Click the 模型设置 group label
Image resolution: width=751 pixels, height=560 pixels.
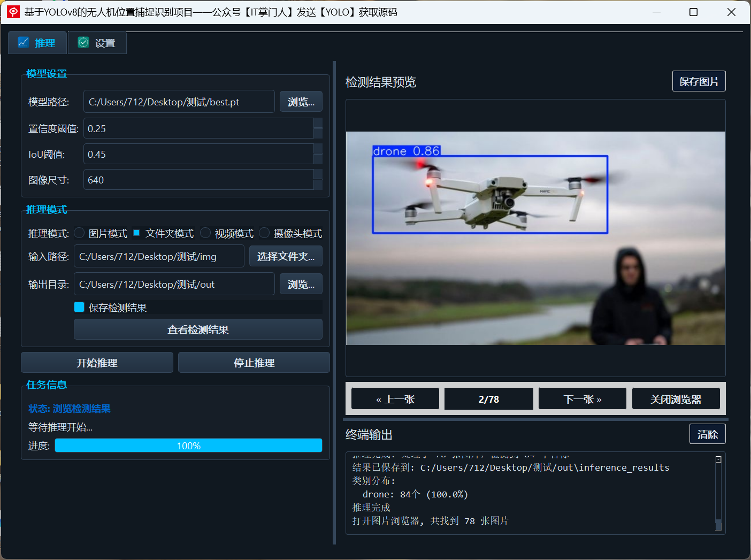pos(47,74)
